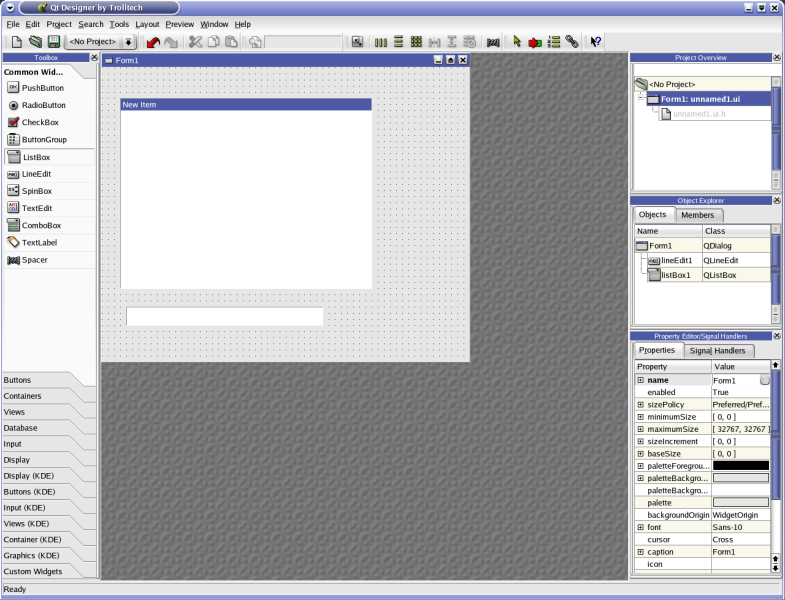Pick PushButton widget in Toolbox
The image size is (785, 600).
(49, 88)
